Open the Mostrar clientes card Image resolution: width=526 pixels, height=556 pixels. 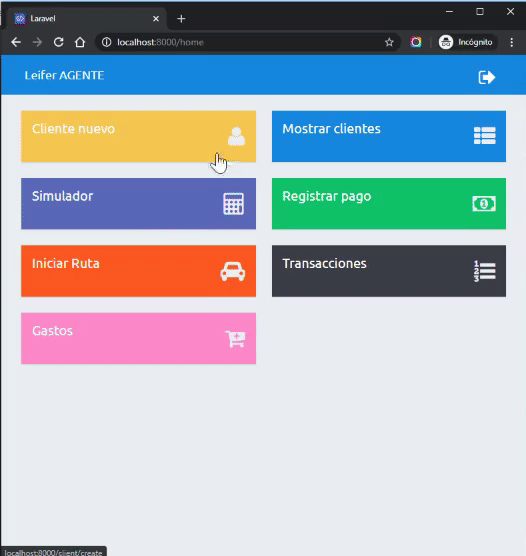389,137
